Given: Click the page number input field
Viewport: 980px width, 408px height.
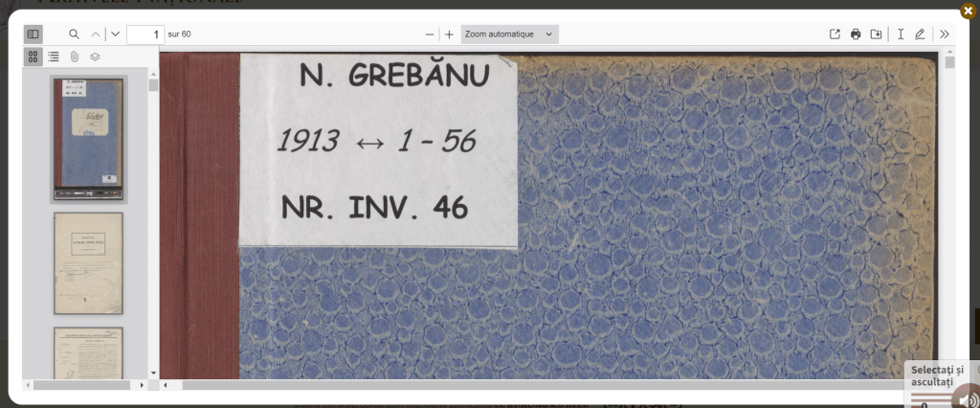Looking at the screenshot, I should pos(145,34).
